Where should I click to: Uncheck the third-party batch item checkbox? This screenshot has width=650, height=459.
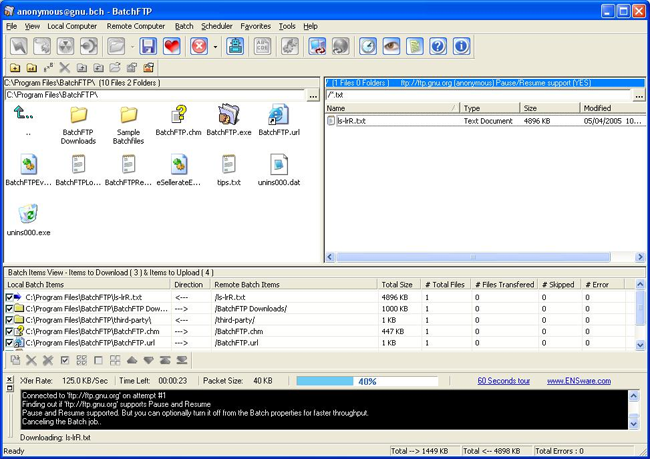9,320
